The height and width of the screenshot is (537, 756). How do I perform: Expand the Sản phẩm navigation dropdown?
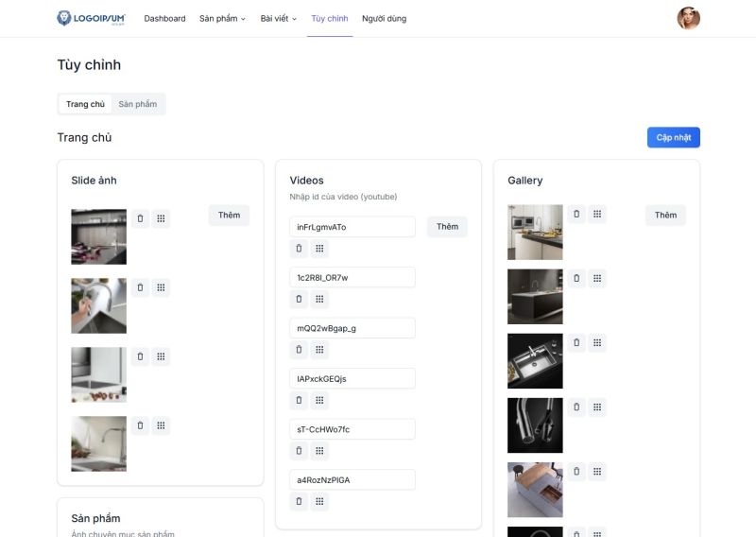(222, 18)
